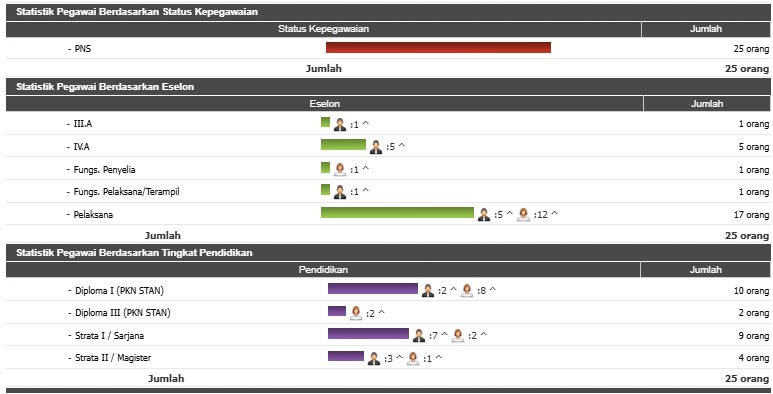
Task: Click the green Pelaksana bar
Action: pos(397,213)
